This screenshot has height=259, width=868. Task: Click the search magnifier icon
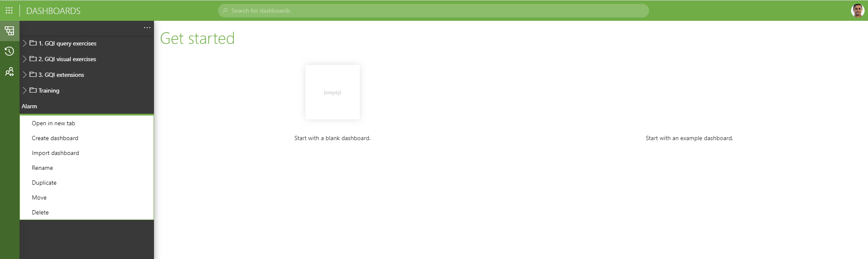[225, 11]
